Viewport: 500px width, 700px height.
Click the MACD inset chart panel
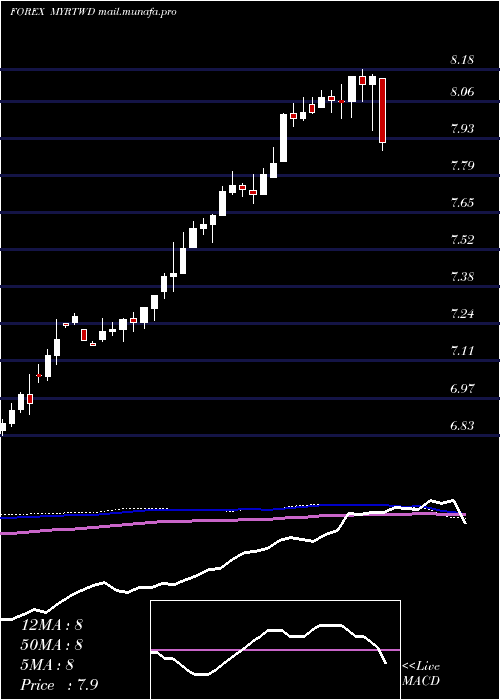click(x=275, y=650)
